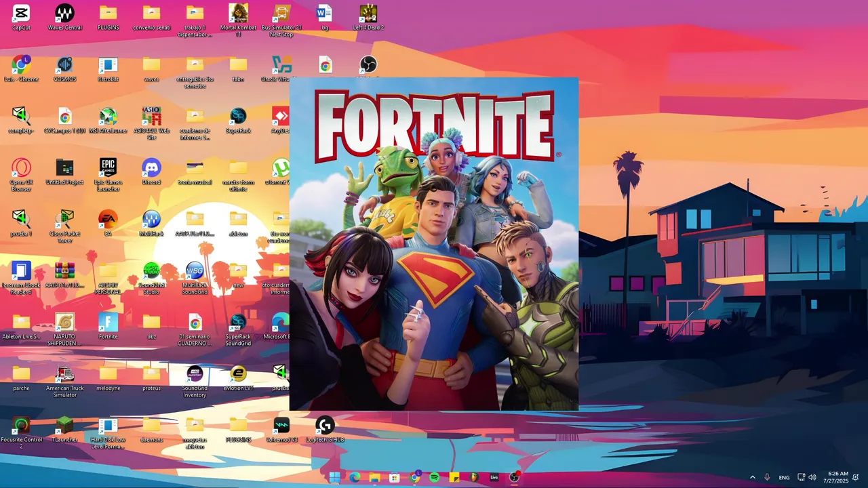Viewport: 868px width, 488px height.
Task: Select the Untitled Project desktop file
Action: pos(64,172)
